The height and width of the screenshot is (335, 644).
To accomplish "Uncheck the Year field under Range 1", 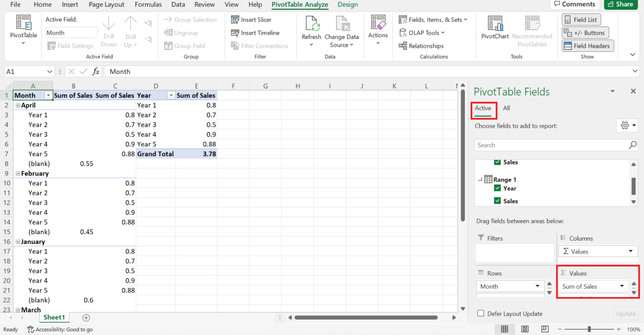I will point(497,188).
